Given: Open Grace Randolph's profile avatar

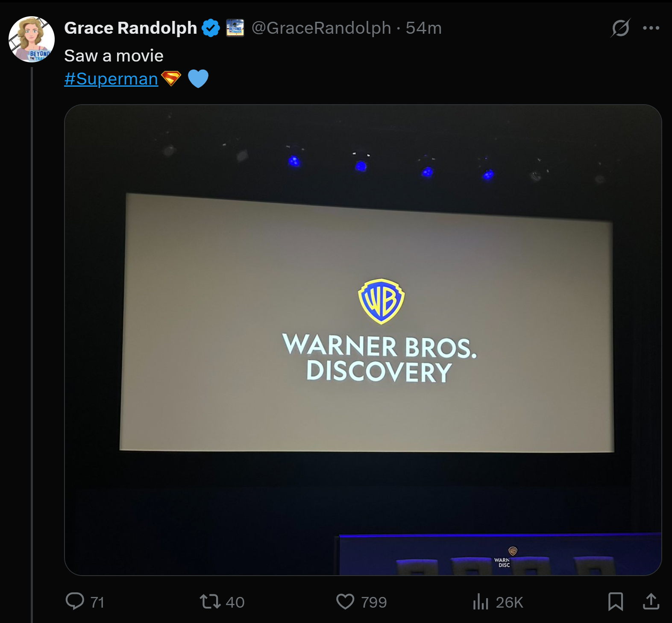Looking at the screenshot, I should 32,39.
